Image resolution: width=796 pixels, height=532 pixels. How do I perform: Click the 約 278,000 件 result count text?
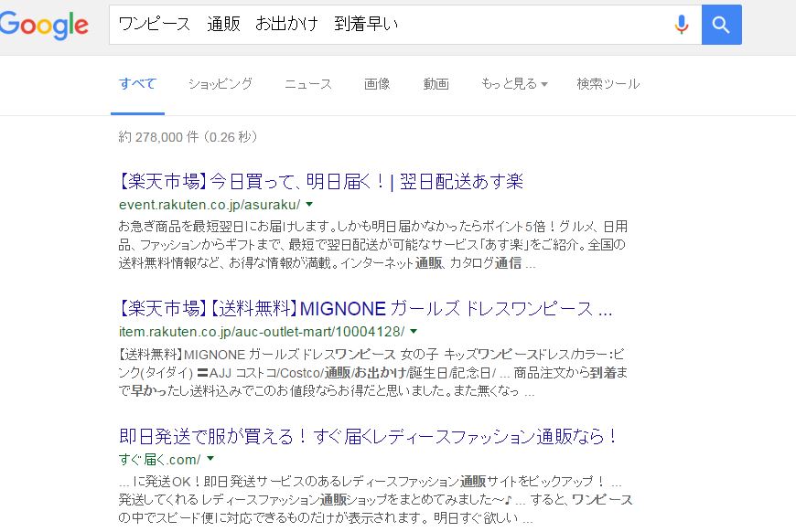pyautogui.click(x=188, y=137)
